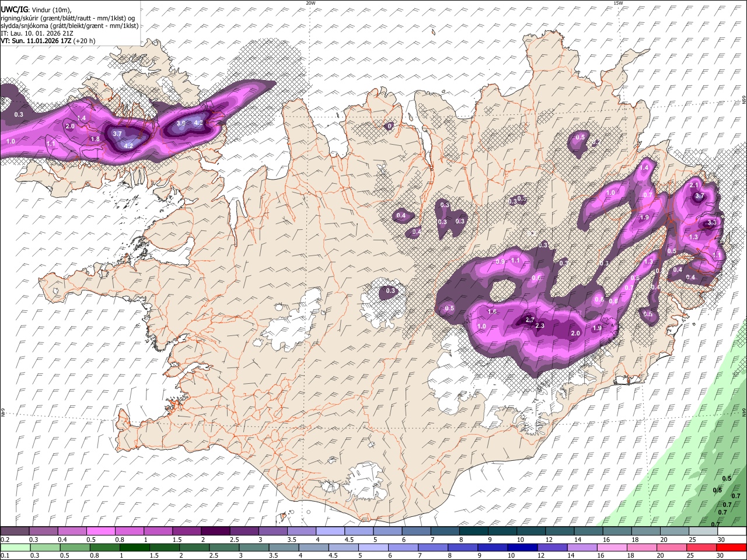Screen dimensions: 747x560
Task: Click the 'rigning/skúrir' legend description line
Action: tap(68, 18)
